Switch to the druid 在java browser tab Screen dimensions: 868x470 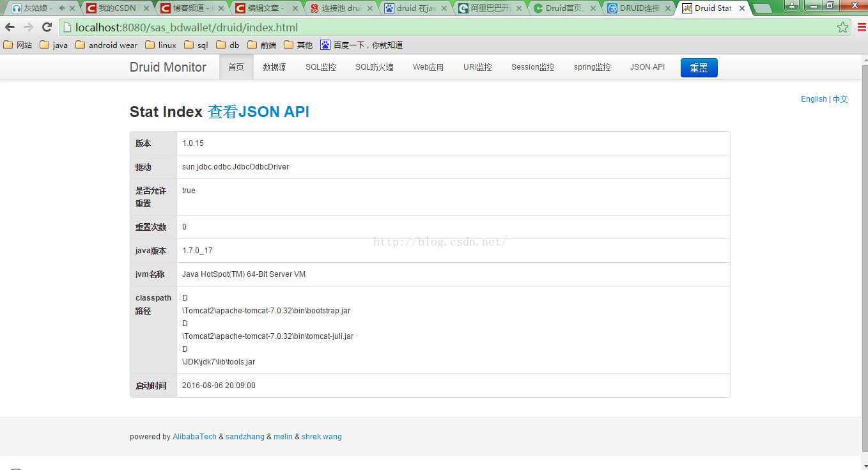(417, 8)
